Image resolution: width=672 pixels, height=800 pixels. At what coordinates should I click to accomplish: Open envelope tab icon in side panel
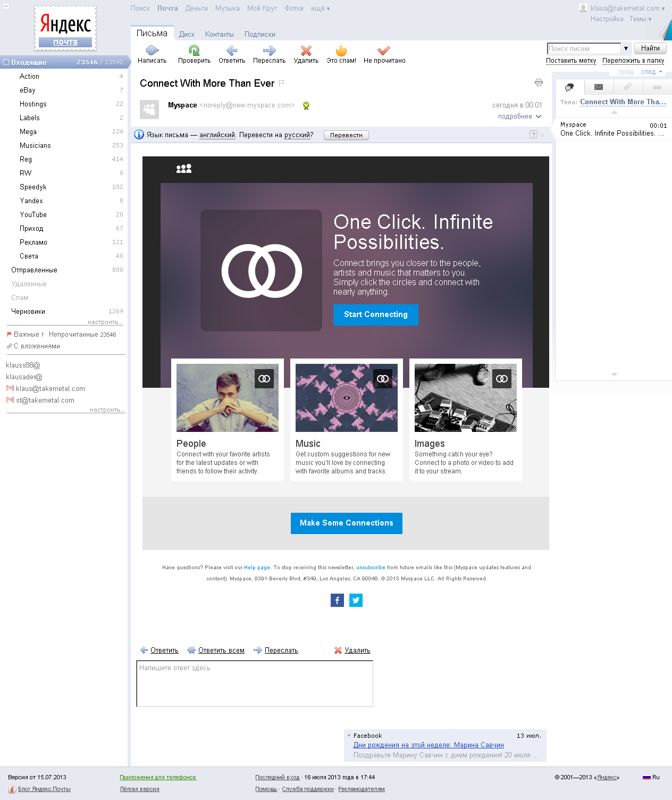599,87
